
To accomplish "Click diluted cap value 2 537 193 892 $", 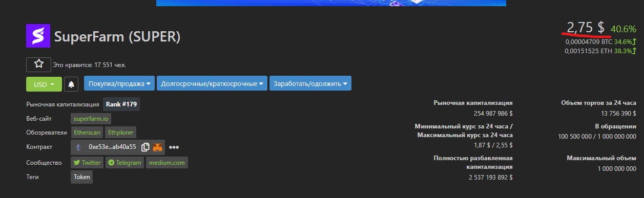I will click(491, 178).
